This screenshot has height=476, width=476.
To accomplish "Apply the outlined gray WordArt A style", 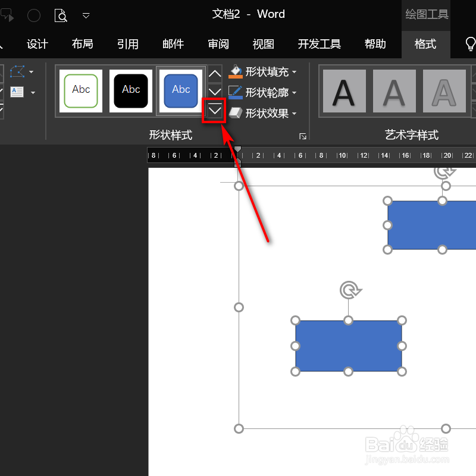I will pyautogui.click(x=444, y=91).
